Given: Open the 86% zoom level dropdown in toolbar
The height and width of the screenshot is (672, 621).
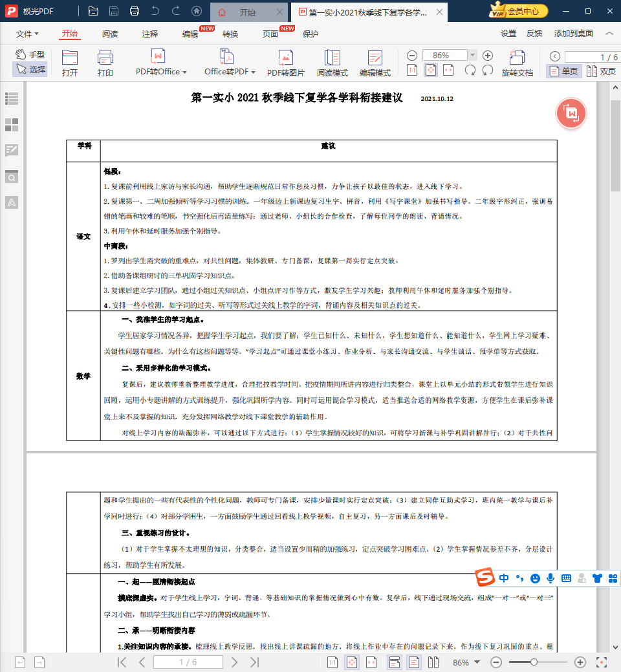Looking at the screenshot, I should point(472,55).
